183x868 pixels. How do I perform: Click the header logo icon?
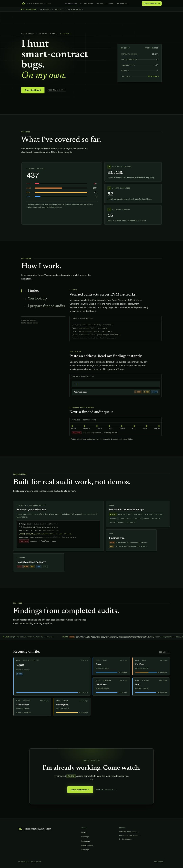(x=23, y=3)
